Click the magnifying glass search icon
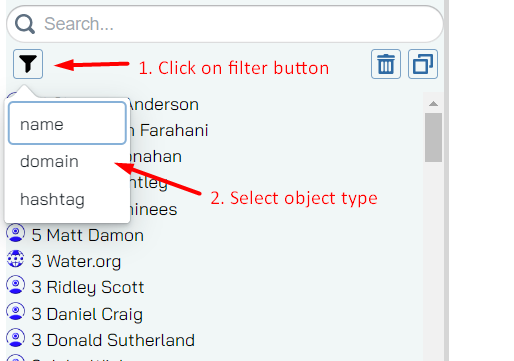 [x=25, y=24]
